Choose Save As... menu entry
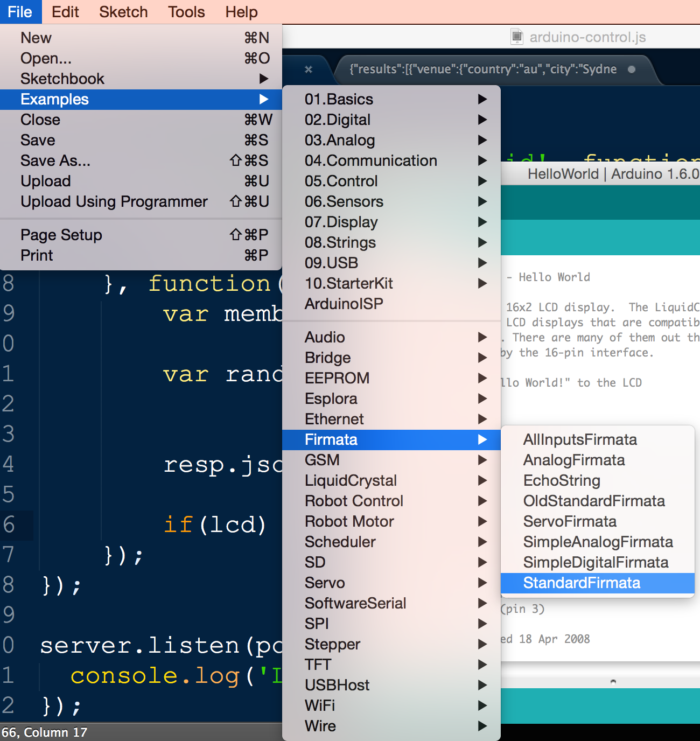 coord(141,160)
